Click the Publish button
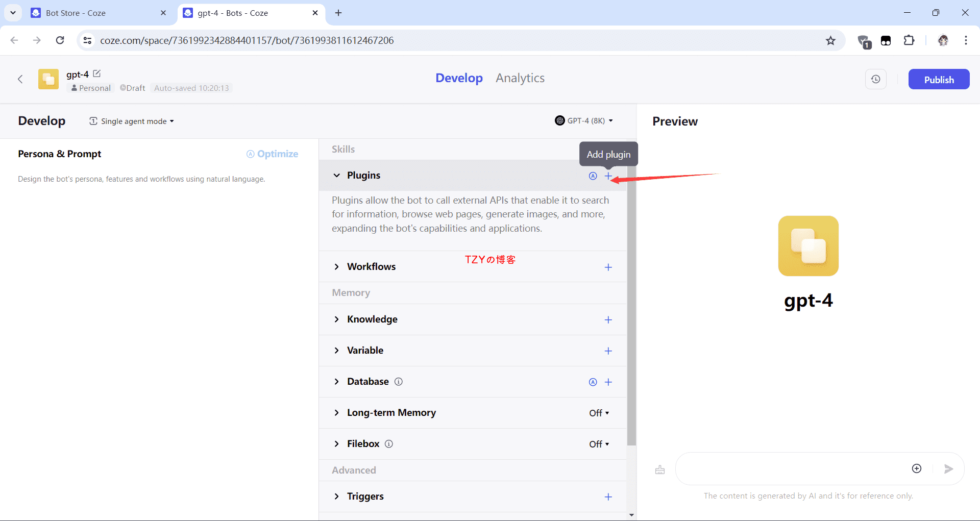This screenshot has height=521, width=980. point(938,80)
